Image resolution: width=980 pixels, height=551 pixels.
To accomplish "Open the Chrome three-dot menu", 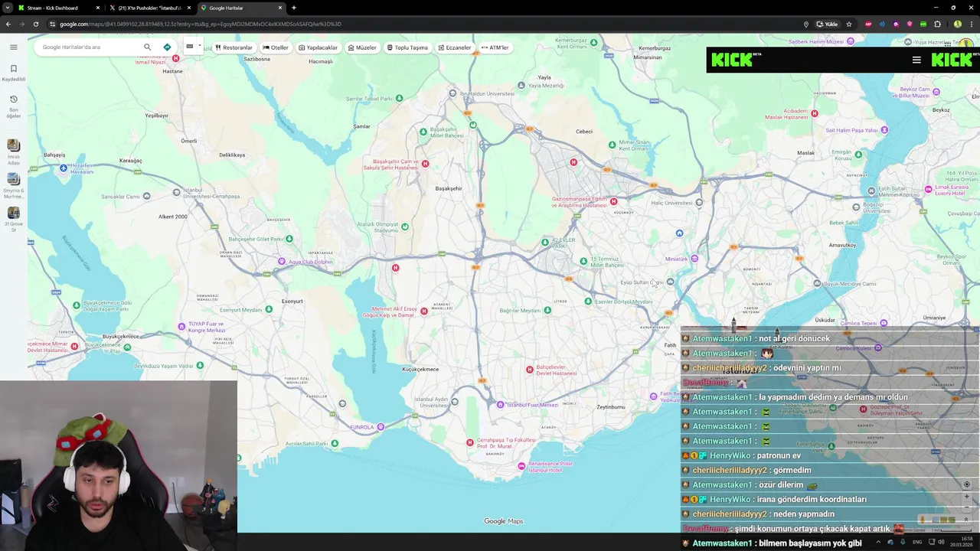I will [x=972, y=24].
